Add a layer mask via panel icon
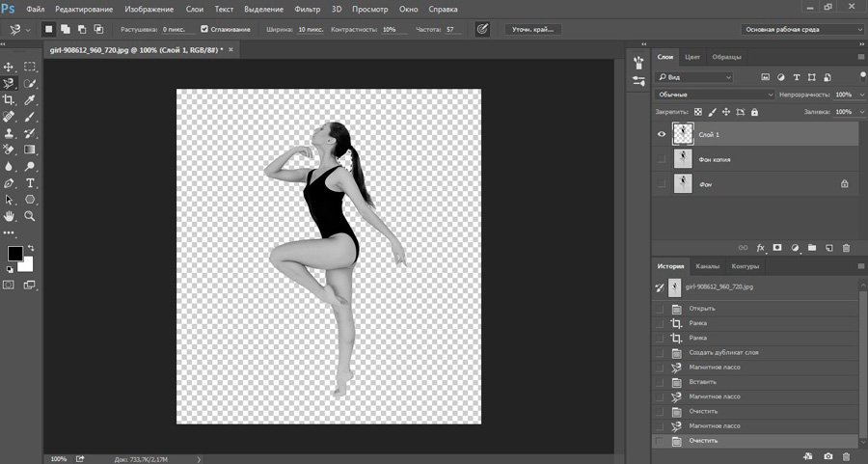 pyautogui.click(x=777, y=248)
